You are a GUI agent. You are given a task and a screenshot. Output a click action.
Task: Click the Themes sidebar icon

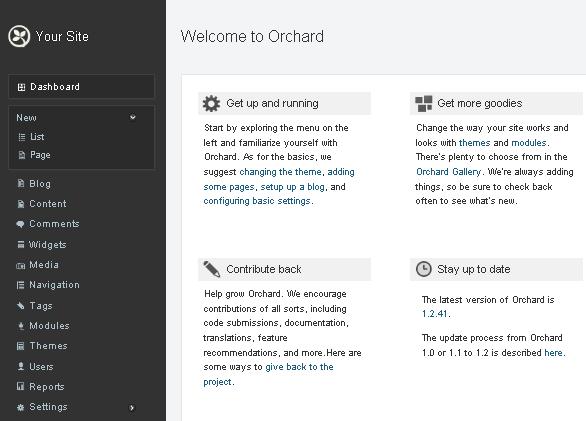coord(21,346)
